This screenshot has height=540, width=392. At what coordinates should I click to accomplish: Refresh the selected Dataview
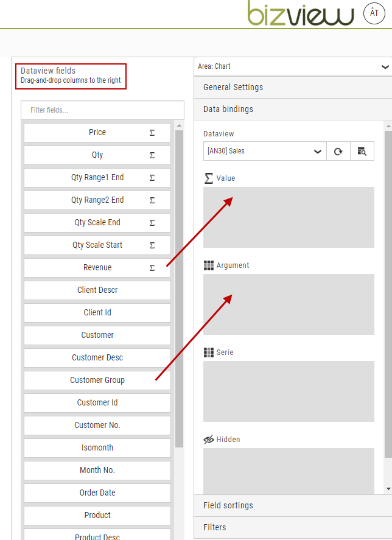pos(338,151)
